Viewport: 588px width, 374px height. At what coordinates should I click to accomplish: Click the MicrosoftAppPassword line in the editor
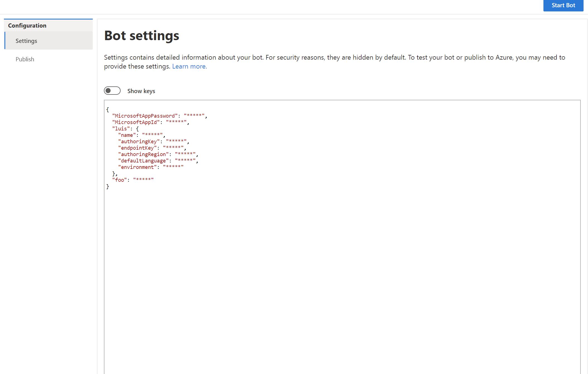click(x=145, y=116)
